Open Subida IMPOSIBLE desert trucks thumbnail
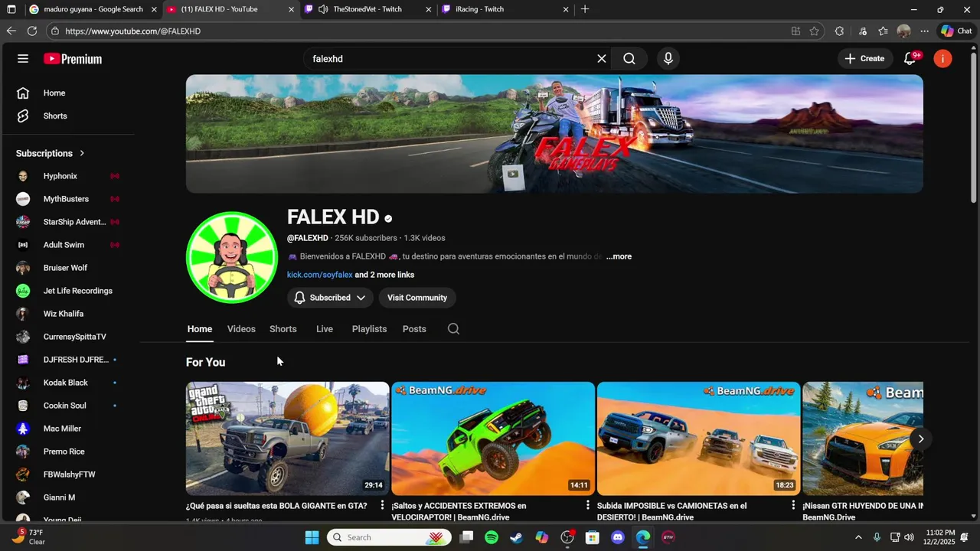Screen dimensions: 980x551 699,439
